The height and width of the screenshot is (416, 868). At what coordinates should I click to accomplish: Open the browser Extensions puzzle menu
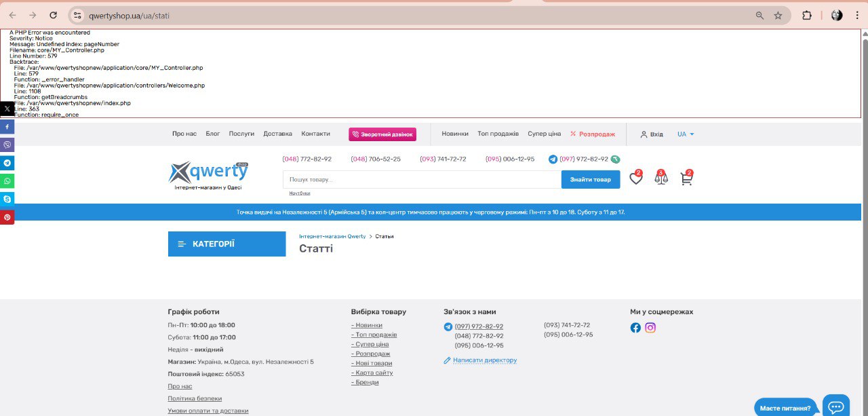click(x=807, y=15)
